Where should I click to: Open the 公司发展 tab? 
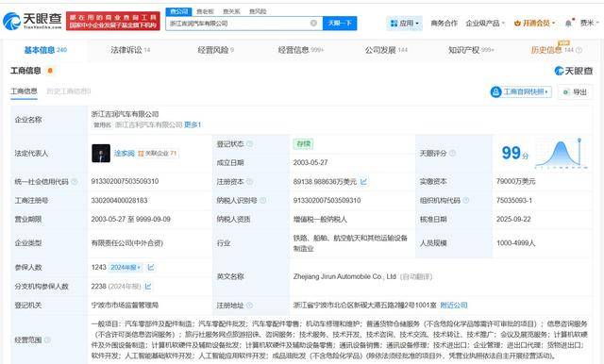coord(386,50)
